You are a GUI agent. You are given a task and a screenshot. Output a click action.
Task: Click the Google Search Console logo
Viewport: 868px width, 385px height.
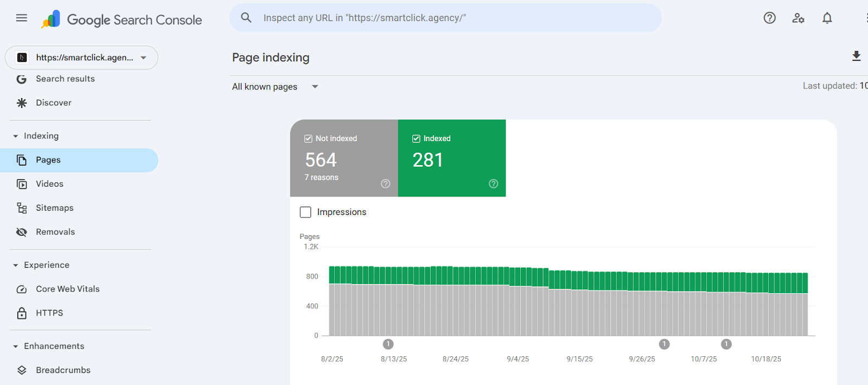(122, 20)
